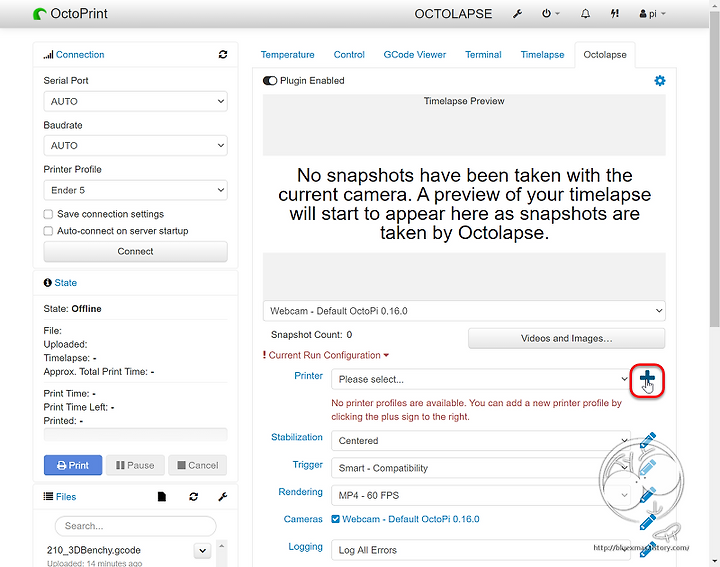
Task: Edit the Stabilization profile pencil icon
Action: (647, 440)
